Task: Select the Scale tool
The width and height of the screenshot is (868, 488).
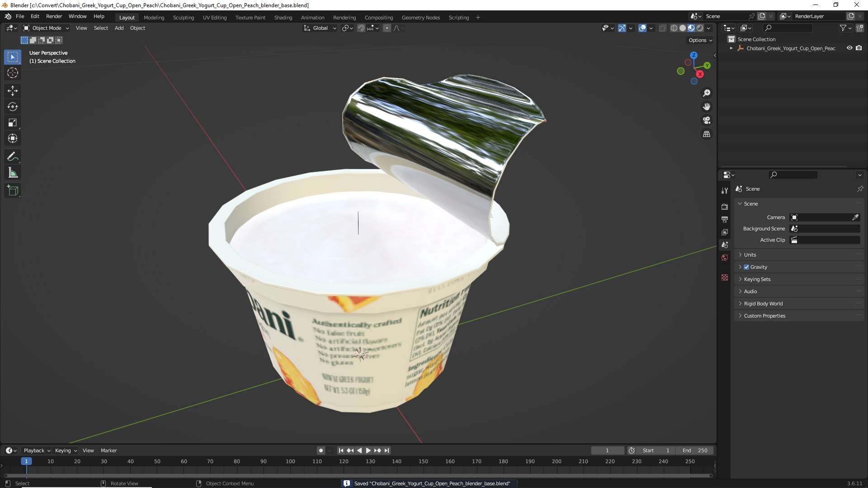Action: pyautogui.click(x=13, y=122)
